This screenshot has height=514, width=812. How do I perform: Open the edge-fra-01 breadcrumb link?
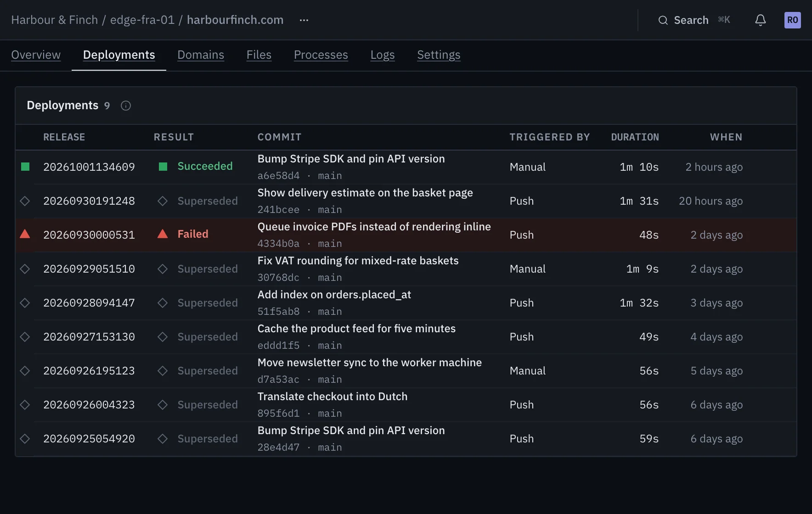tap(142, 20)
